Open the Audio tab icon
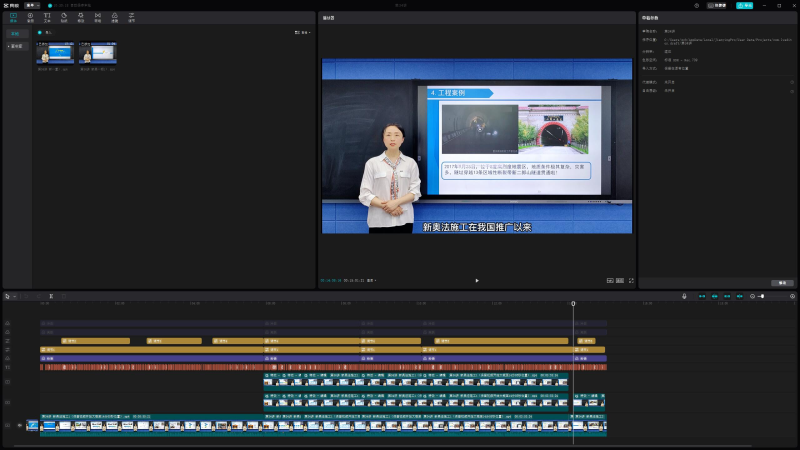The image size is (800, 450). pos(30,17)
